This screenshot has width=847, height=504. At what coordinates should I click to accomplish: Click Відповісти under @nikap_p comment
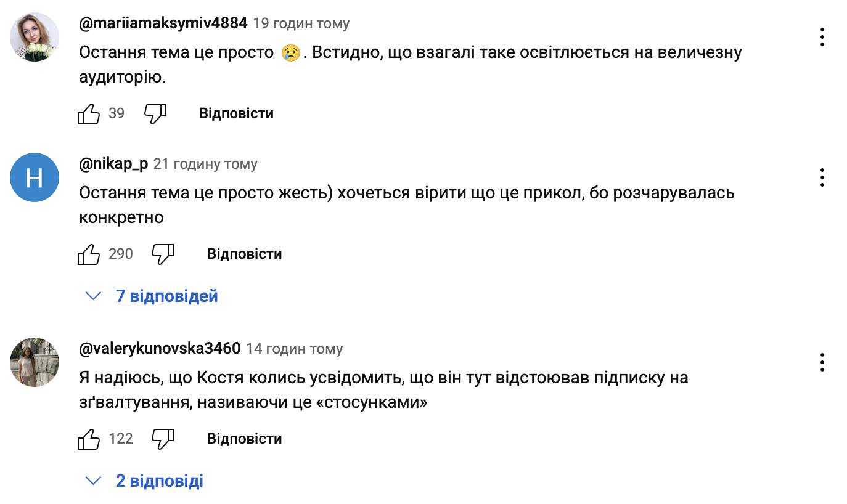244,254
